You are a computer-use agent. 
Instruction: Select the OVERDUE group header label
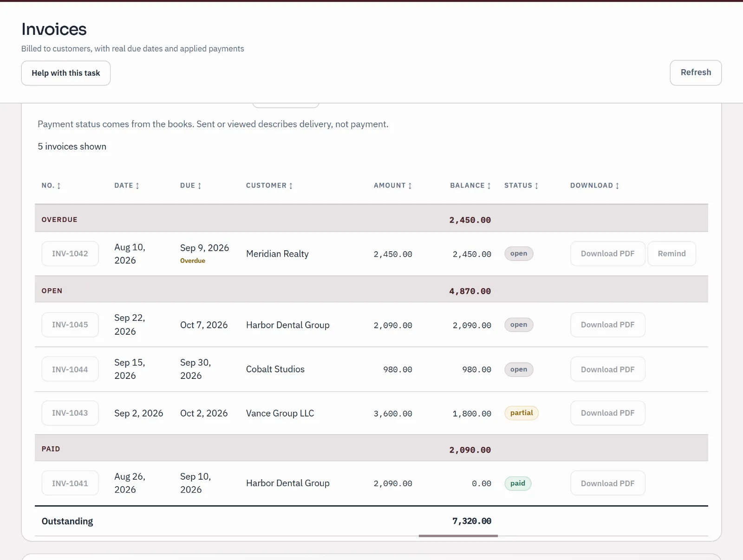point(59,220)
